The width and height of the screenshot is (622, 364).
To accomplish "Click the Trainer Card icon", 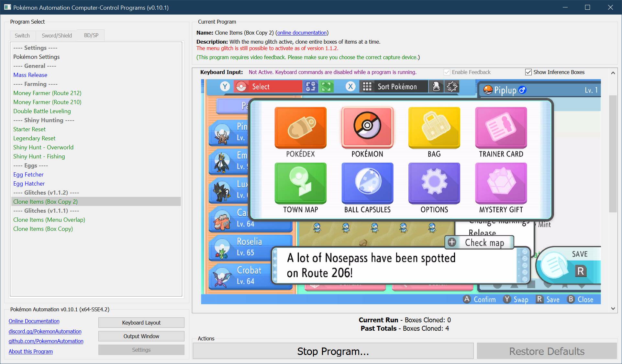I will coord(501,127).
